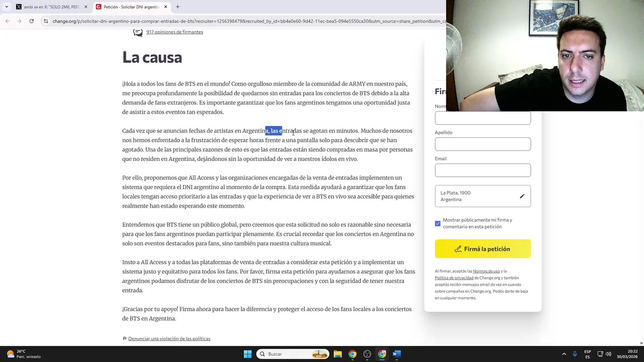Close the X tab 'ambi AR en X'
Viewport: 644px width, 362px height.
[86, 7]
